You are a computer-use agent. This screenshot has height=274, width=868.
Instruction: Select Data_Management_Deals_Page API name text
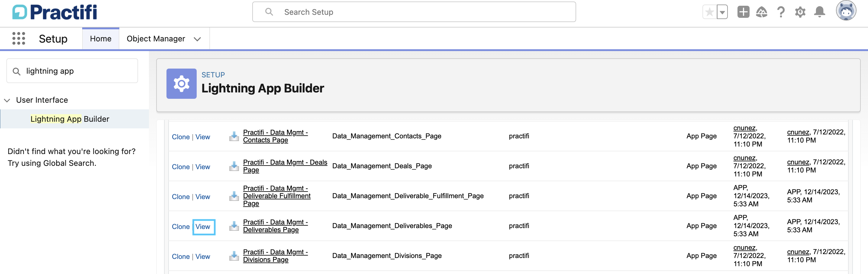382,166
